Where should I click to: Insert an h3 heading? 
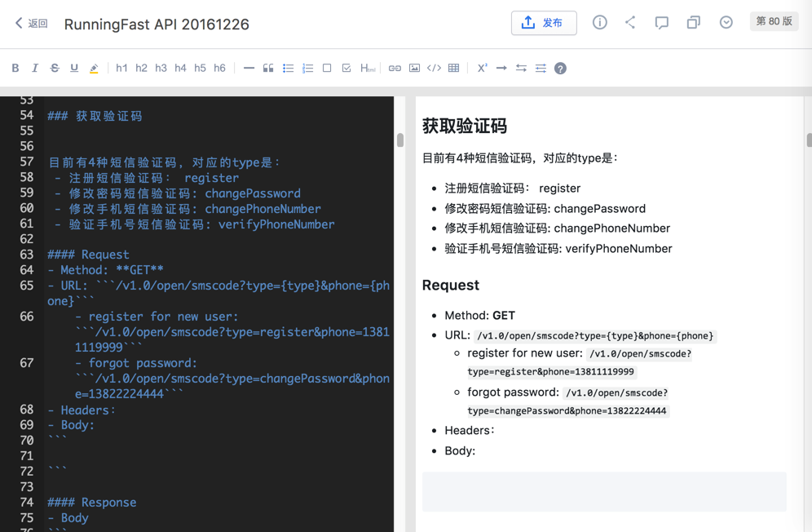click(161, 68)
